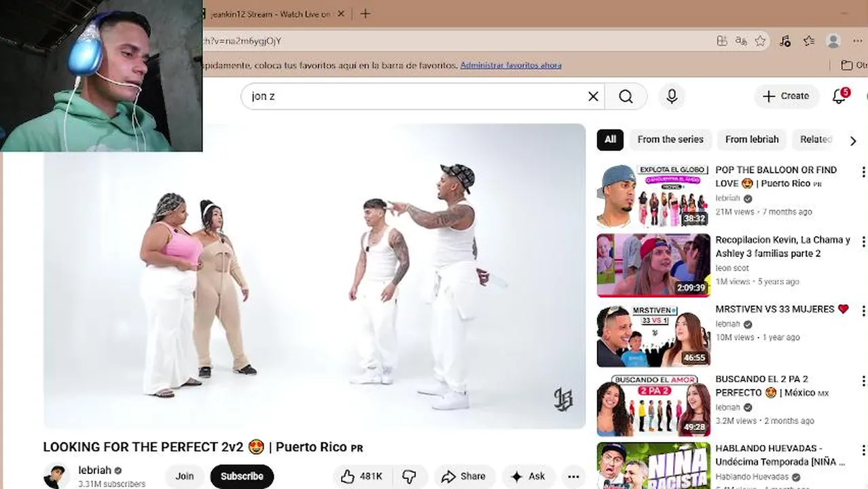Subscribe to lebriah channel
The image size is (868, 489).
pyautogui.click(x=242, y=476)
